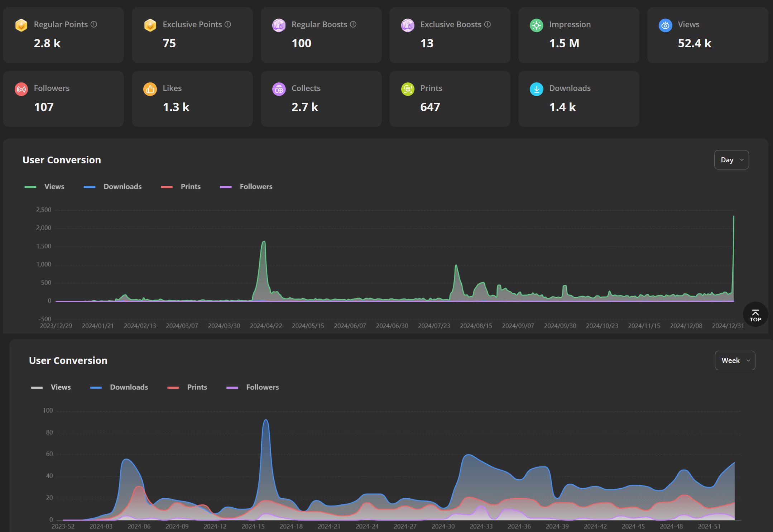Click the blue eye Views icon
This screenshot has width=773, height=532.
coord(665,25)
